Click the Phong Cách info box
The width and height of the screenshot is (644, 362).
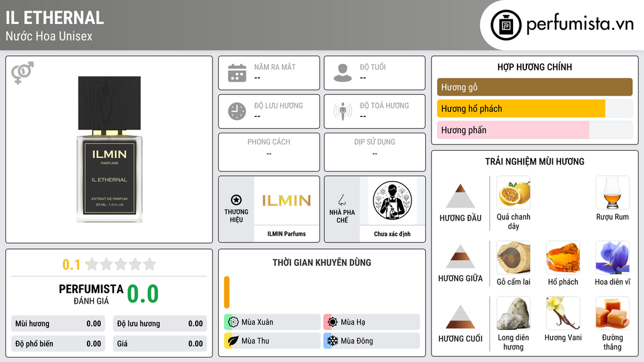(x=269, y=152)
